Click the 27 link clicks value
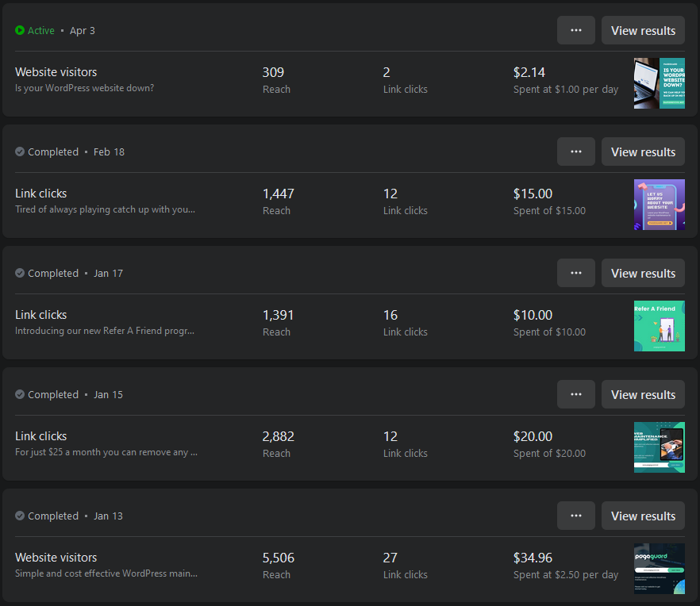Screen dimensions: 700x606 tap(390, 558)
